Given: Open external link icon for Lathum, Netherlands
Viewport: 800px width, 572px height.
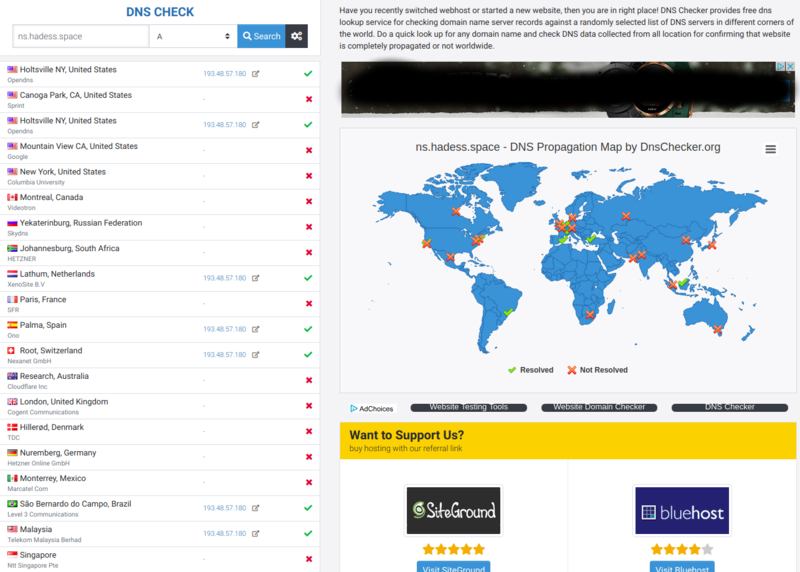Looking at the screenshot, I should (x=255, y=278).
